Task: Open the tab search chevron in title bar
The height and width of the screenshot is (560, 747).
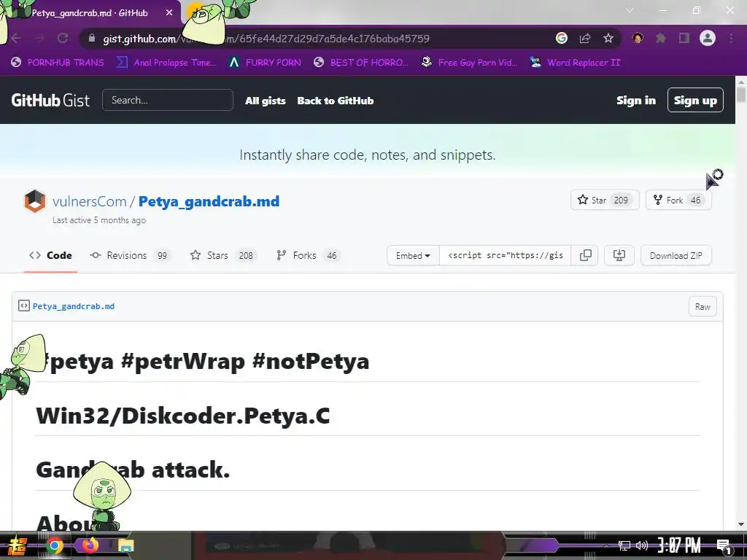Action: [x=630, y=10]
